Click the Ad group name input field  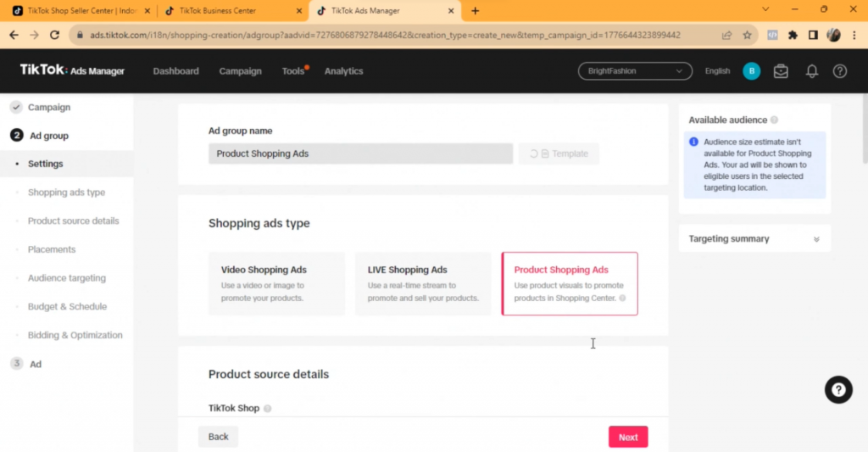[x=360, y=153]
